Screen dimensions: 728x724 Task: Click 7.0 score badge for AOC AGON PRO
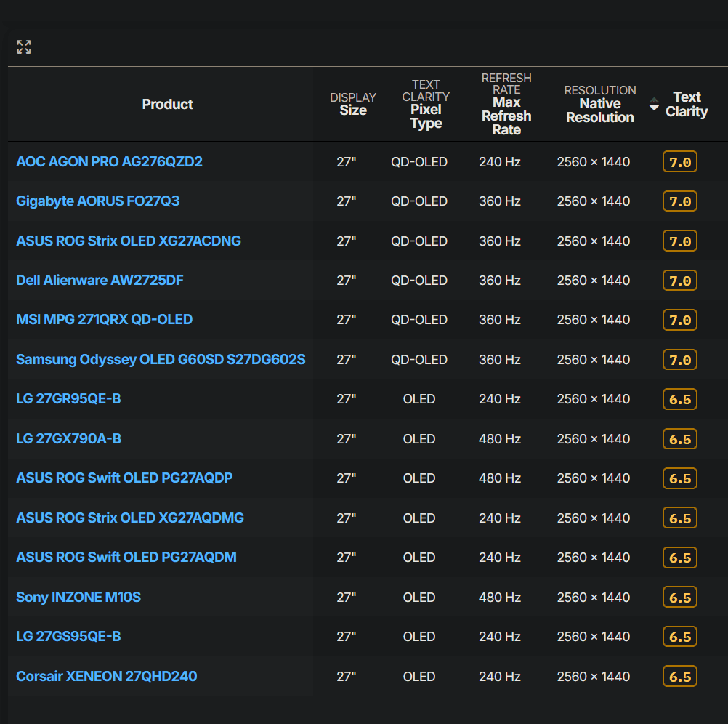point(680,161)
